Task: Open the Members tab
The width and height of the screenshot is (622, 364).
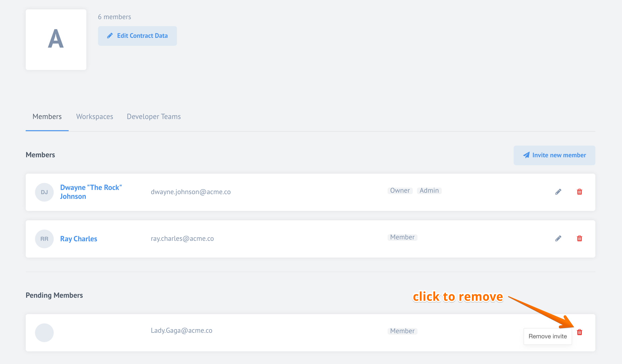Action: pos(47,116)
